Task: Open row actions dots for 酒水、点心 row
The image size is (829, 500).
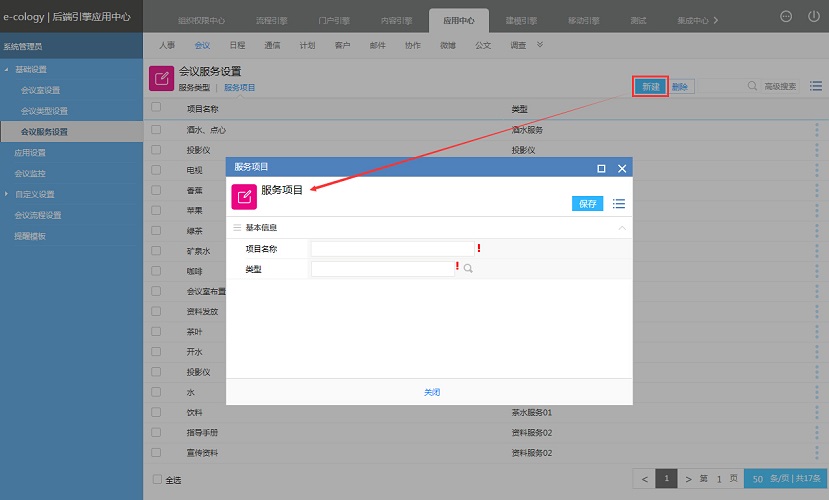Action: (x=817, y=129)
